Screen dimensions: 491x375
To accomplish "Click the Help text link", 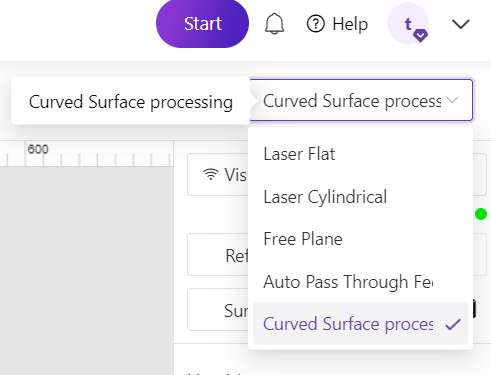I will click(350, 24).
